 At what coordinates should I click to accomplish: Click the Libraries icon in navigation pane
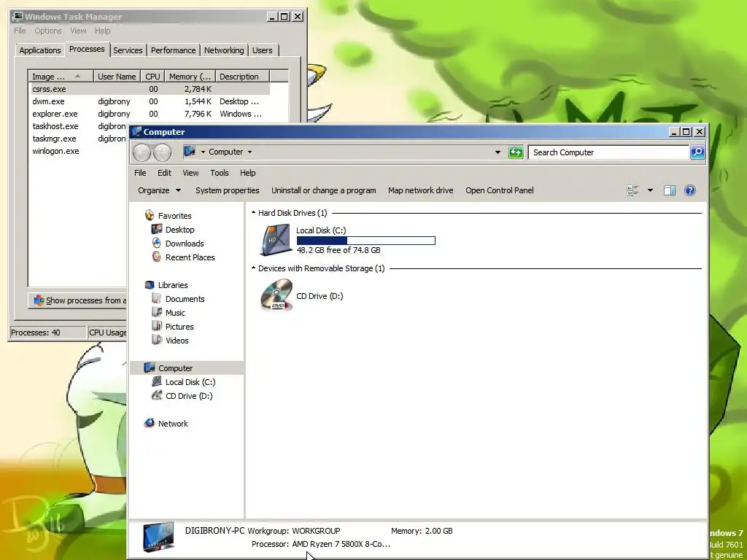click(150, 285)
